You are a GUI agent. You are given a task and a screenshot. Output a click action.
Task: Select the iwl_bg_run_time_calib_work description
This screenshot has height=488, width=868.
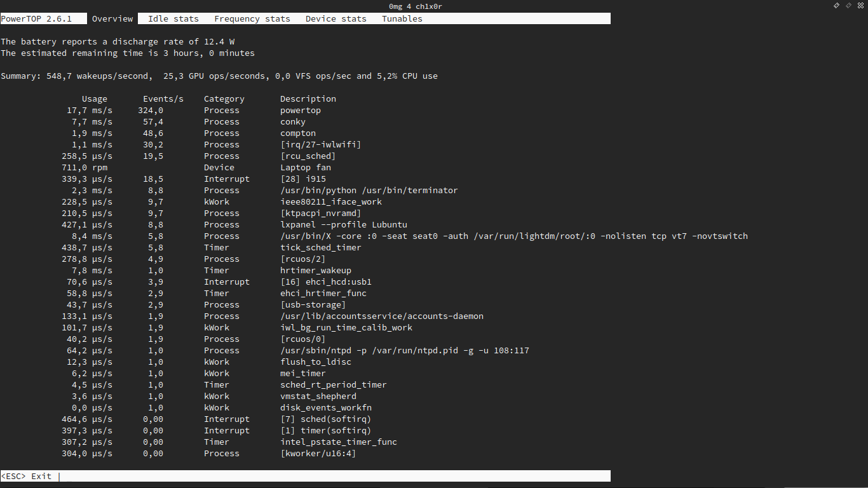point(346,327)
